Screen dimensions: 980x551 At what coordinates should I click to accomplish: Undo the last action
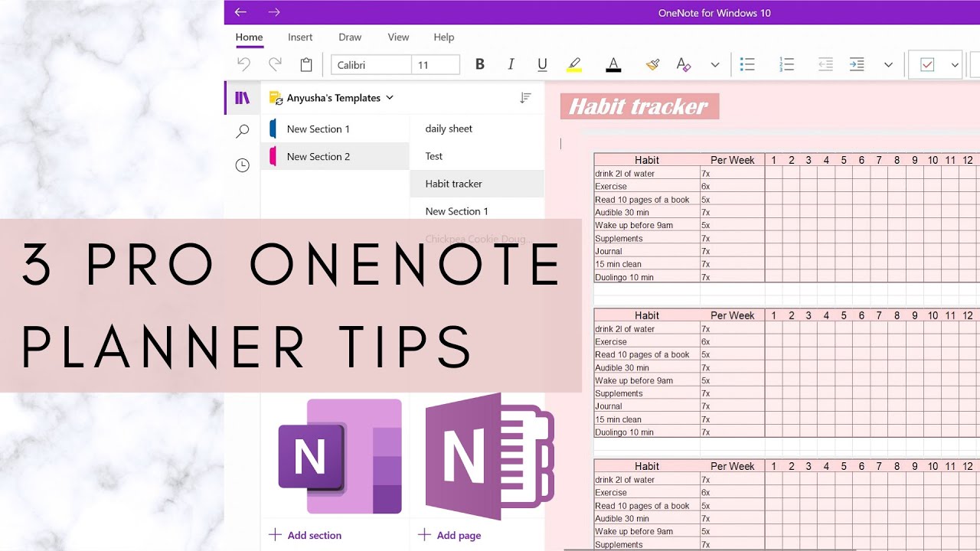coord(243,65)
